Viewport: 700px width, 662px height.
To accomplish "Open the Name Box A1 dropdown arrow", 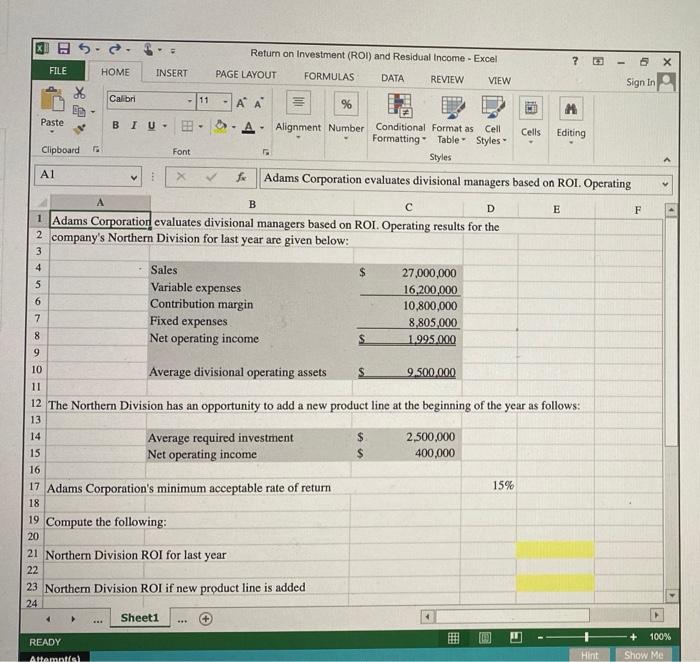I will point(133,177).
